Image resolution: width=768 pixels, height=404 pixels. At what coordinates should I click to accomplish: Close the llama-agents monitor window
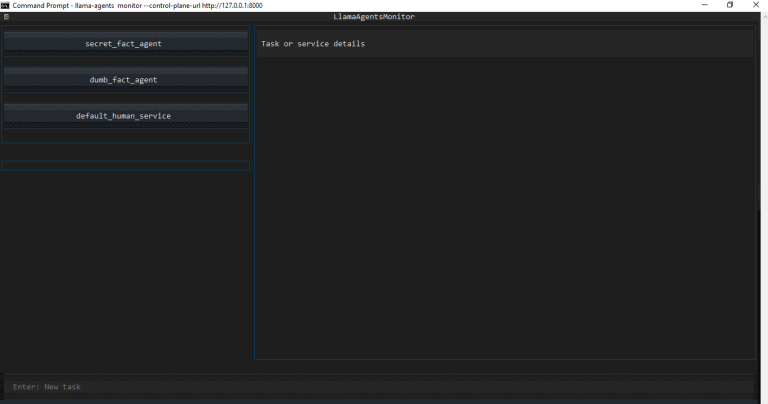[x=755, y=5]
